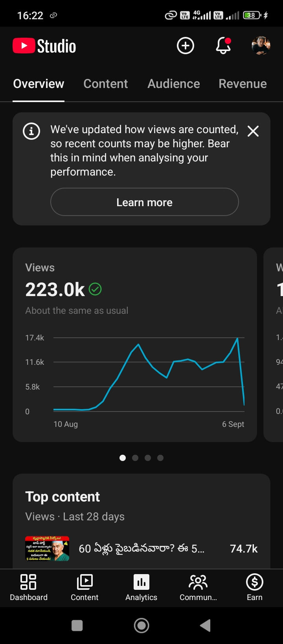Select the second carousel page dot
The image size is (283, 644).
point(135,458)
